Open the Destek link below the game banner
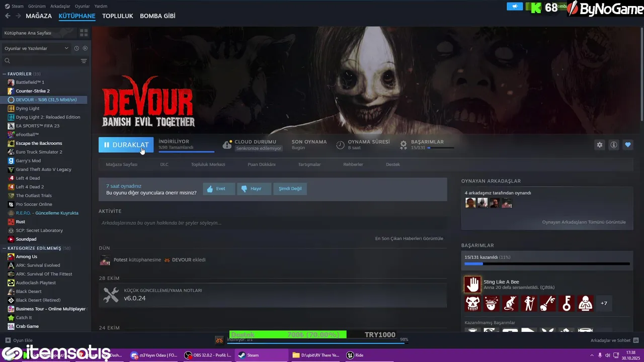Image resolution: width=644 pixels, height=362 pixels. [x=393, y=164]
